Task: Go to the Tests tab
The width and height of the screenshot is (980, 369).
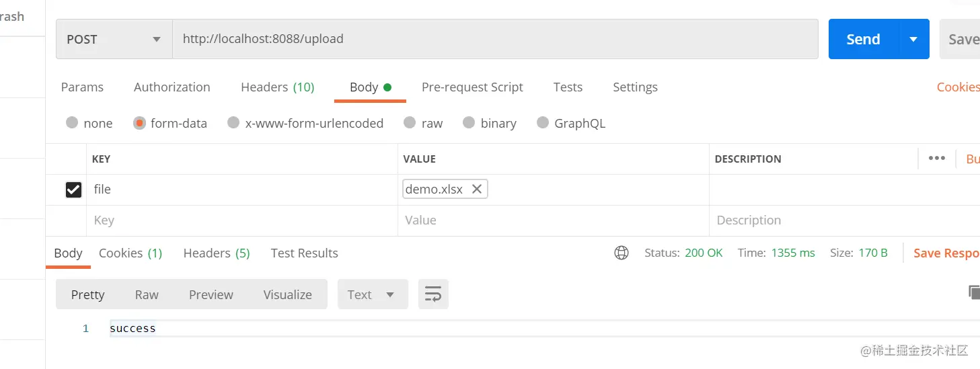Action: pyautogui.click(x=568, y=87)
